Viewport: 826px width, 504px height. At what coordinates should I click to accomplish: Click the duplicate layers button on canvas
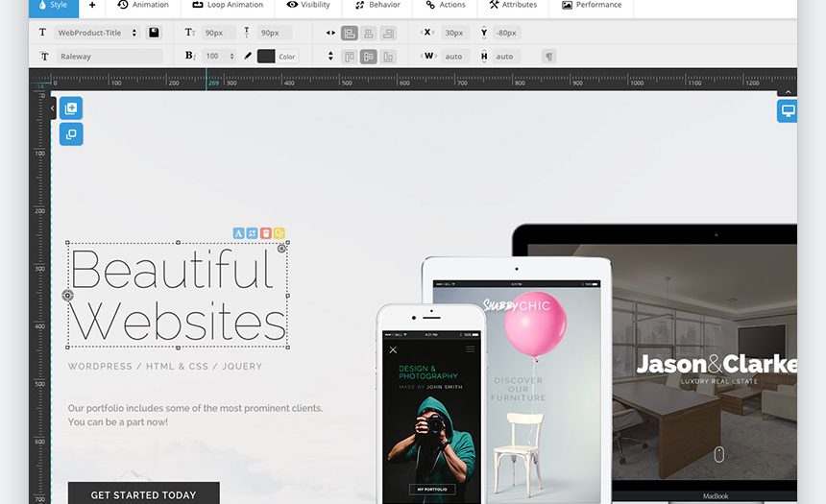pos(71,134)
